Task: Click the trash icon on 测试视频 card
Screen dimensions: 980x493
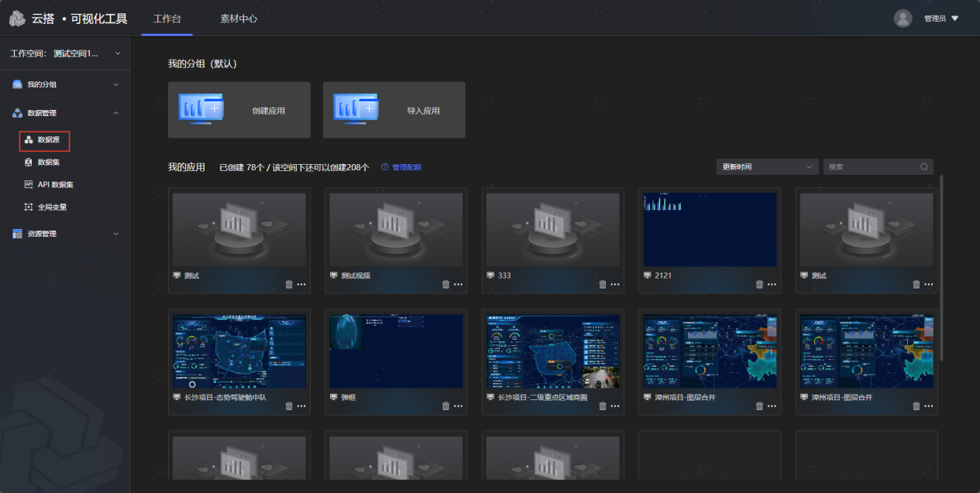Action: point(445,284)
